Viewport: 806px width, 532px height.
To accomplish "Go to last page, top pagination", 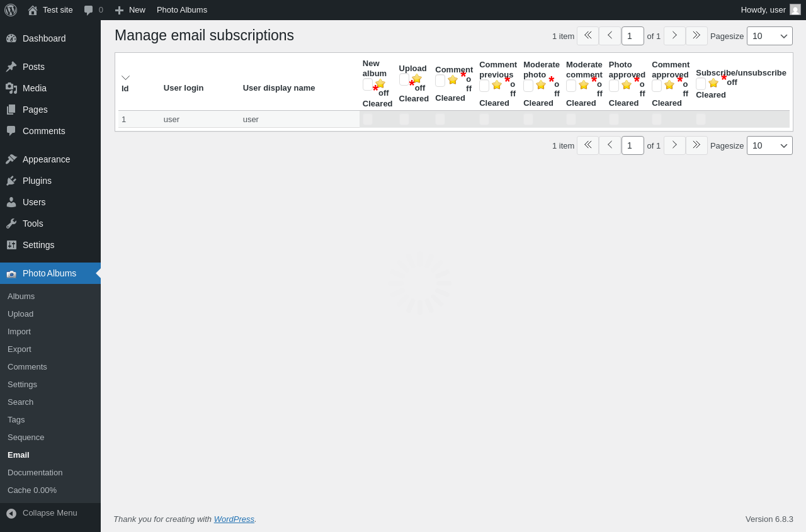I will click(696, 36).
